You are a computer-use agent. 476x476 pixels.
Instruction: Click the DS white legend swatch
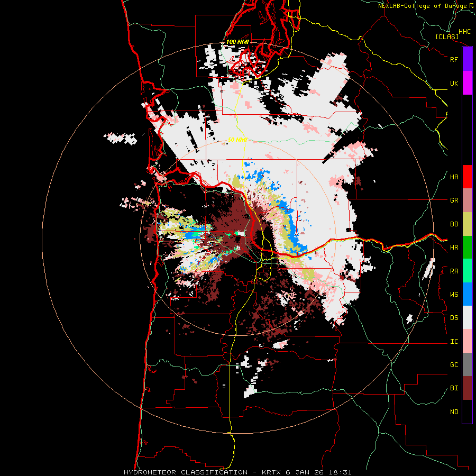point(467,317)
